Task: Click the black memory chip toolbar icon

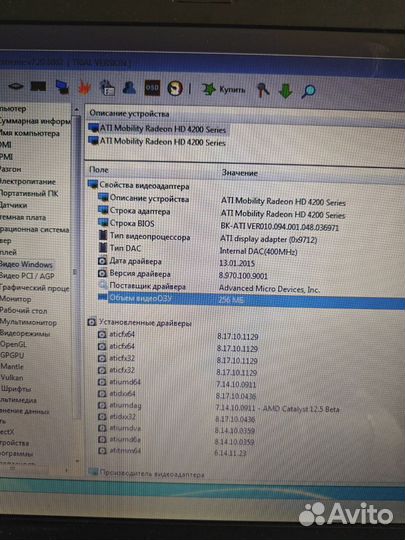Action: [38, 86]
